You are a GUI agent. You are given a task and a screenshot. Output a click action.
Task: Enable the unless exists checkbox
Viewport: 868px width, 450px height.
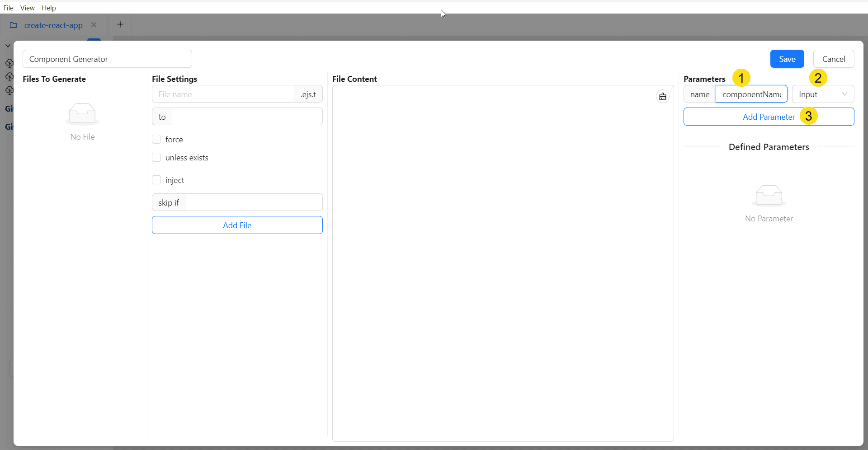(x=156, y=157)
